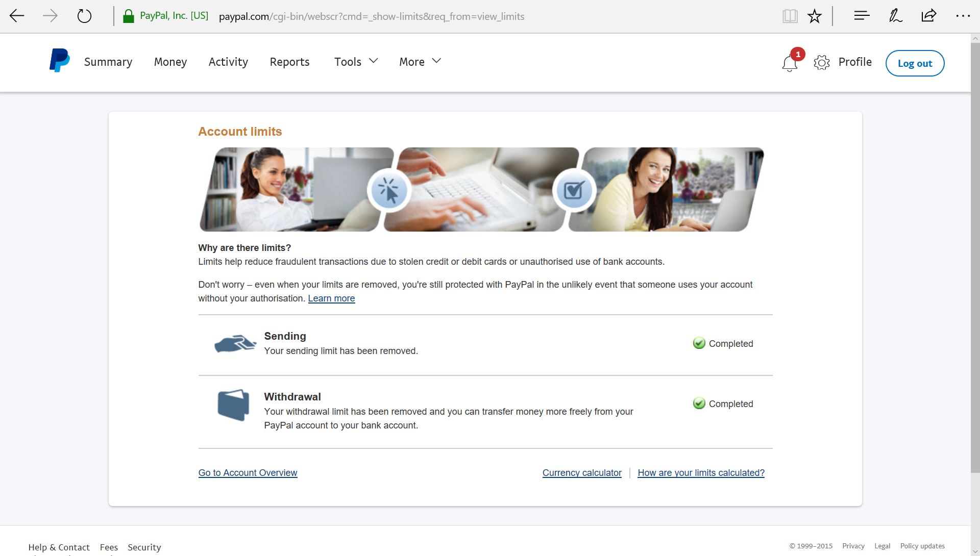Click Withdrawal green Completed checkmark

(699, 403)
